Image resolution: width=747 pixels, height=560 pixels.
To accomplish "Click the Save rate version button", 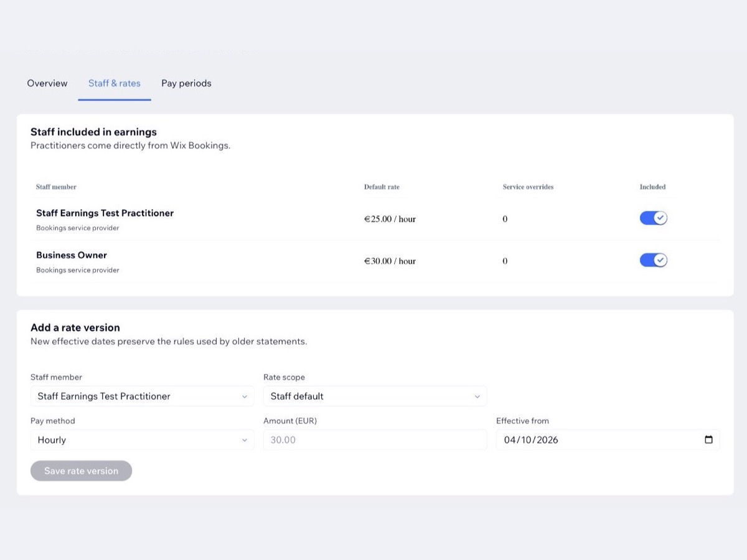I will point(81,471).
